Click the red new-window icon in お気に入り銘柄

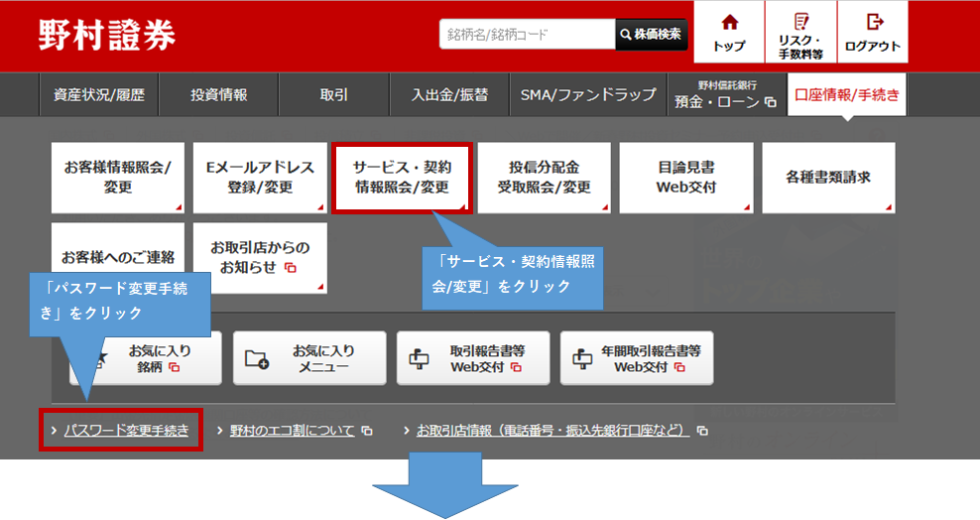tap(175, 367)
